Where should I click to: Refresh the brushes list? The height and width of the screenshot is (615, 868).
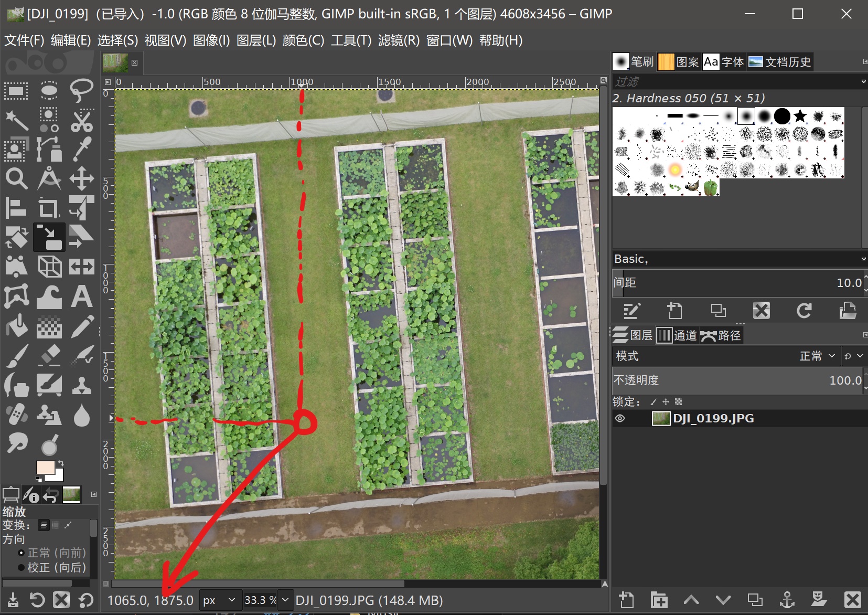(804, 311)
